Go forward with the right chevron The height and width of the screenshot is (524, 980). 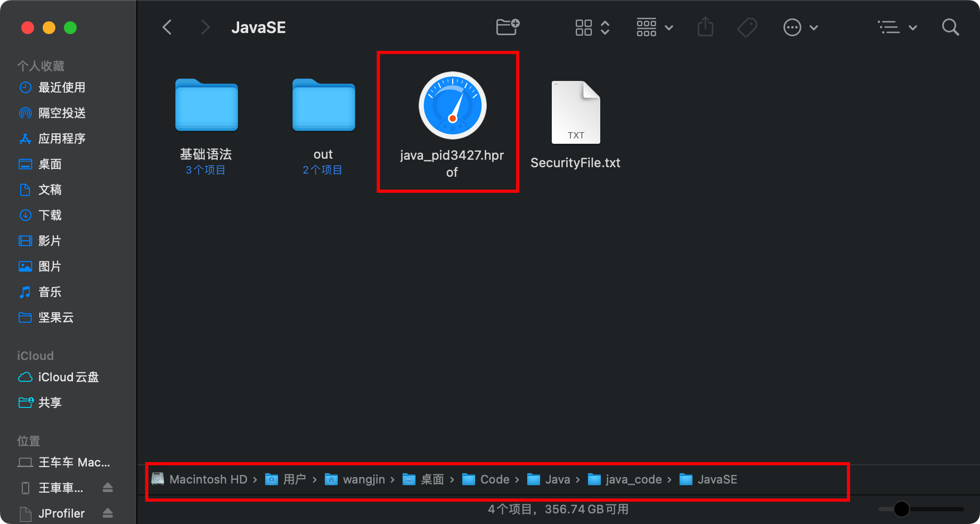205,27
